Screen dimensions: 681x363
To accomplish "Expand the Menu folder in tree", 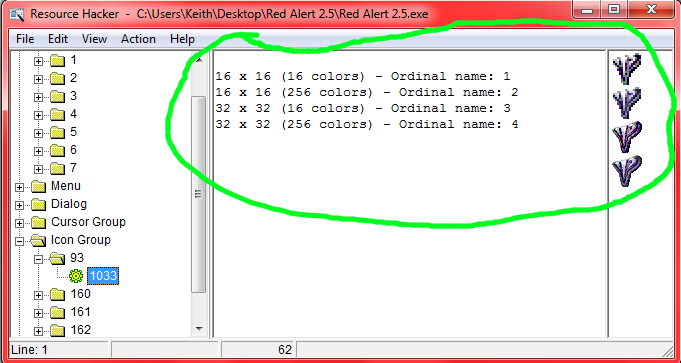I will click(19, 187).
